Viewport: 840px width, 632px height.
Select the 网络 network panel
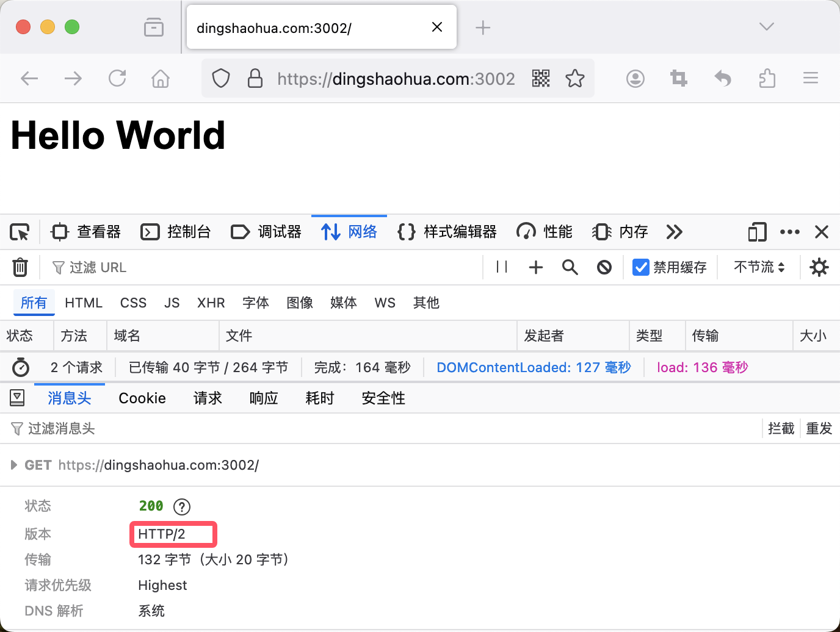point(349,232)
